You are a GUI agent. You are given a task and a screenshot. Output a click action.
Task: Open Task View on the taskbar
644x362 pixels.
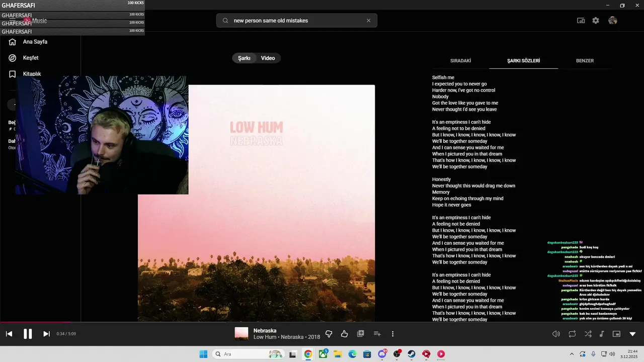pos(293,354)
